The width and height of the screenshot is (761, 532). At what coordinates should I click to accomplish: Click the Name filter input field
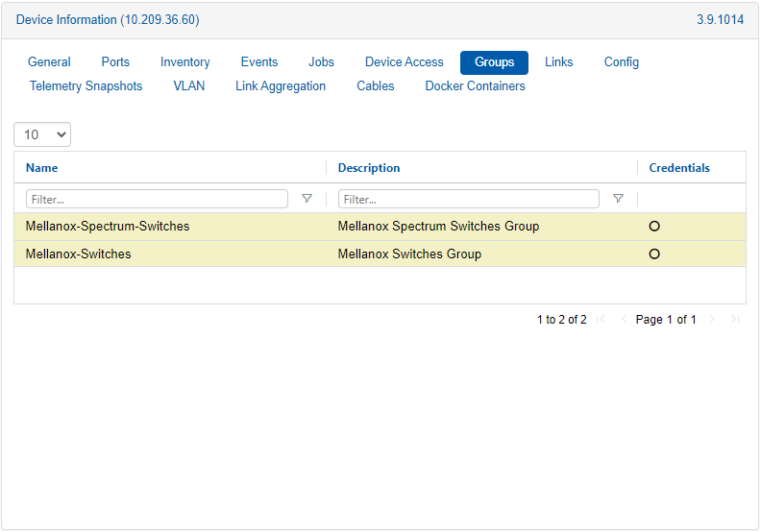tap(157, 199)
